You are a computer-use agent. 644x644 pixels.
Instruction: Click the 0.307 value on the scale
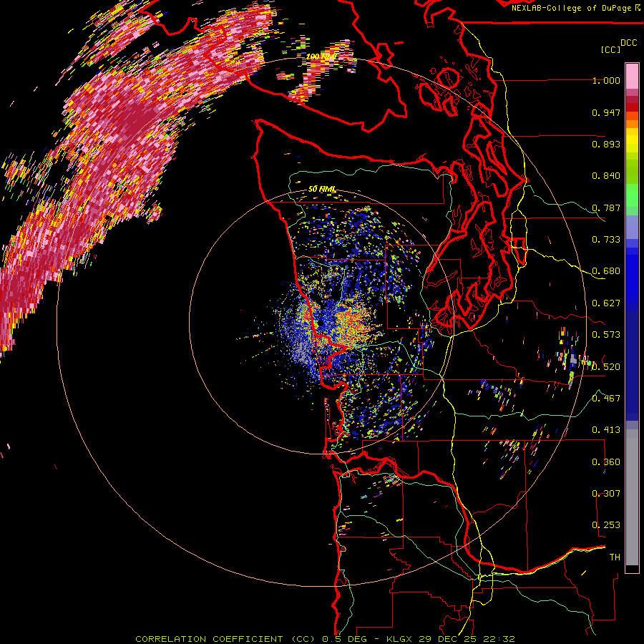click(606, 493)
